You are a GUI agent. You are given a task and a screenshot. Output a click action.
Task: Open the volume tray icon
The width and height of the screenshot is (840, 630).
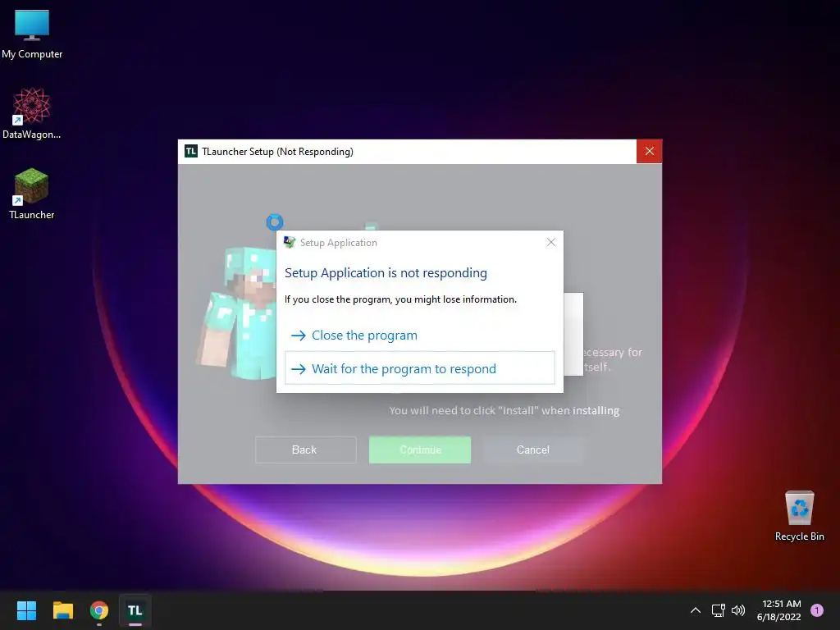pos(738,610)
